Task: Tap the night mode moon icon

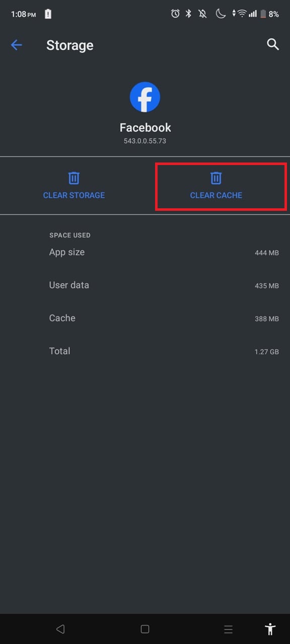Action: pos(220,14)
